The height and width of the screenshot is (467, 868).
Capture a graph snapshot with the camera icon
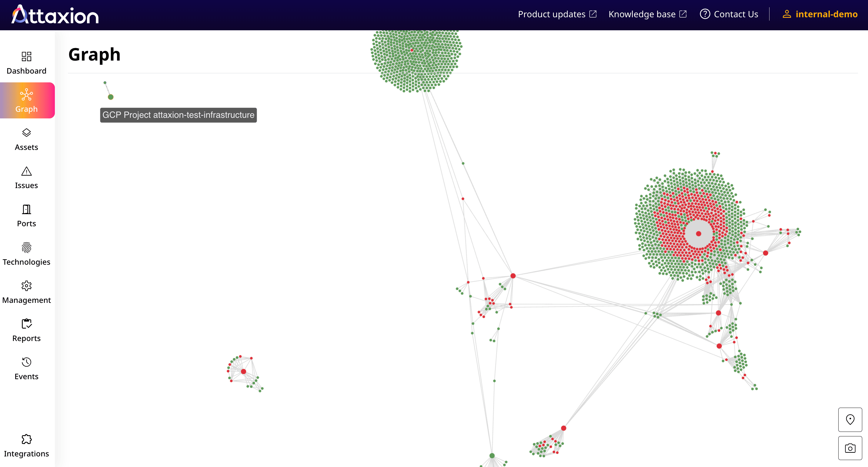click(850, 448)
